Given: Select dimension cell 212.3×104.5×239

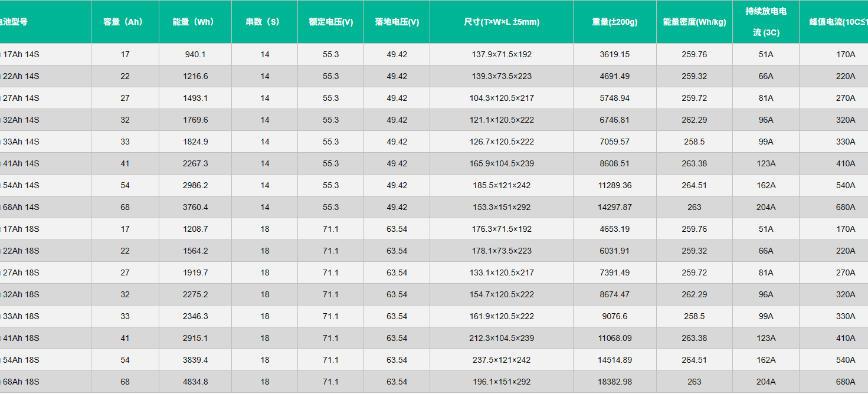Looking at the screenshot, I should [501, 338].
